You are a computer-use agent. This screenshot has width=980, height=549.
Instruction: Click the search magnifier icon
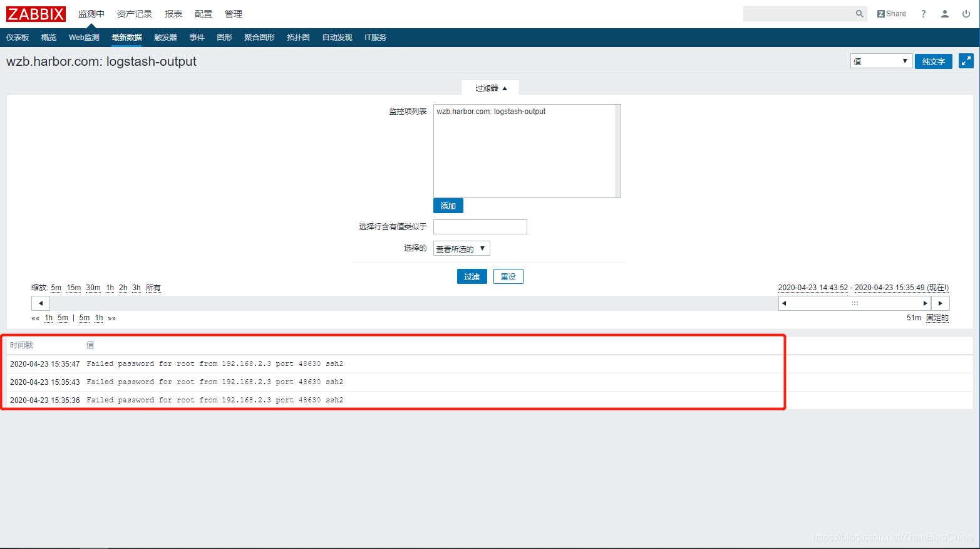[859, 14]
